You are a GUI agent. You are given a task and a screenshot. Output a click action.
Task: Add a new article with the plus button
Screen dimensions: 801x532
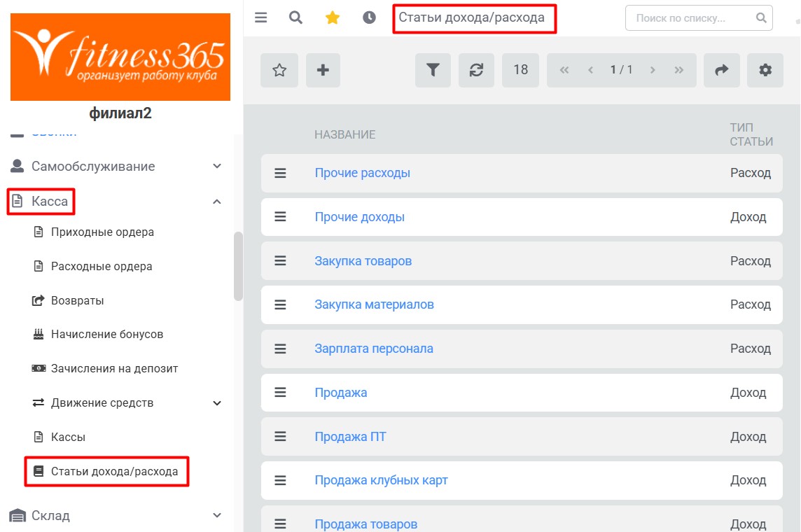323,70
